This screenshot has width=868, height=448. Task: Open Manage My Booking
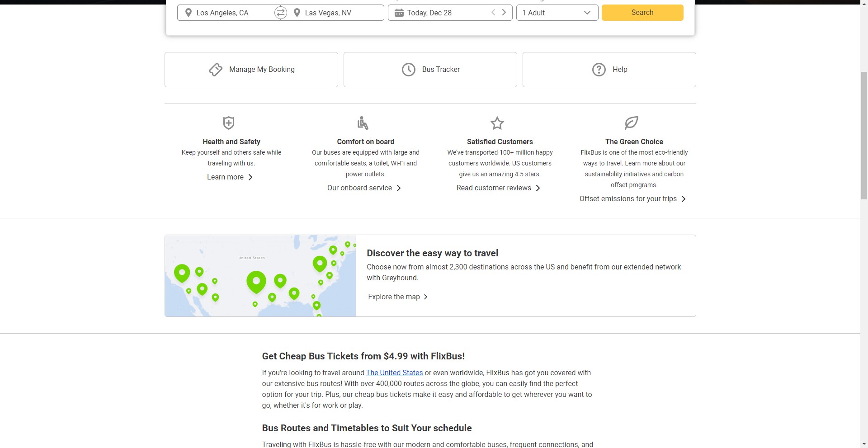pyautogui.click(x=251, y=70)
